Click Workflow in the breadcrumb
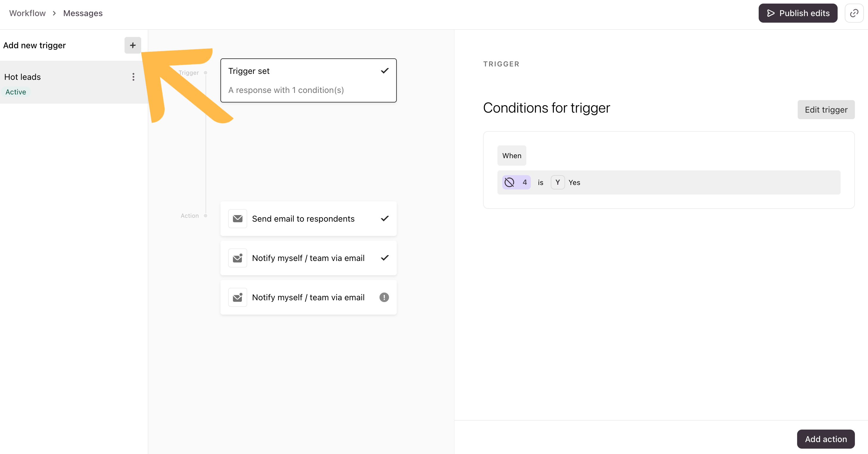Image resolution: width=868 pixels, height=454 pixels. tap(27, 13)
